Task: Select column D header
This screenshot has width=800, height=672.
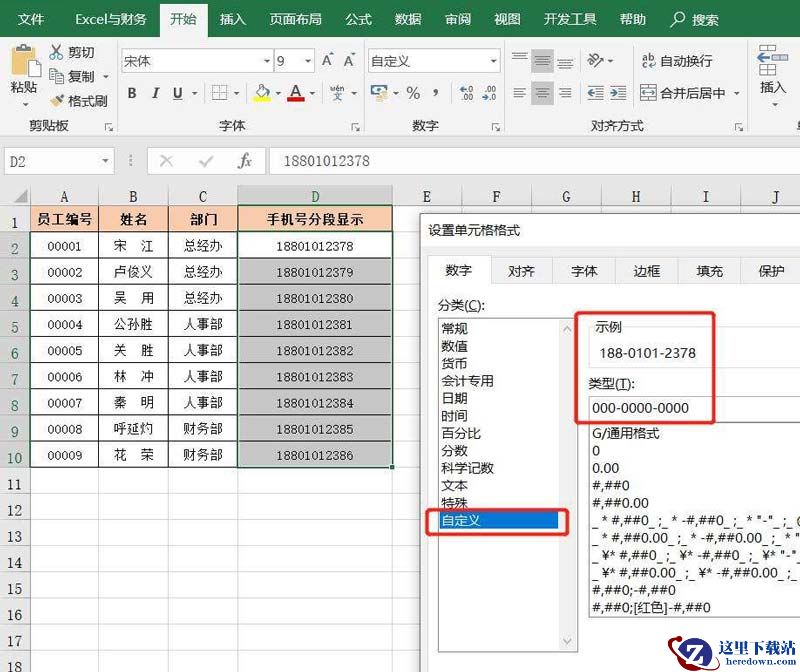Action: 315,196
